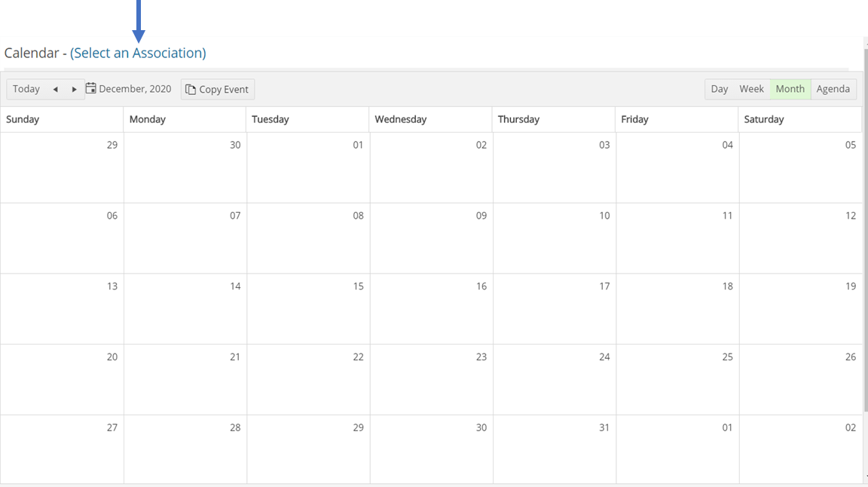
Task: Click the December 16 Wednesday cell
Action: (x=431, y=308)
